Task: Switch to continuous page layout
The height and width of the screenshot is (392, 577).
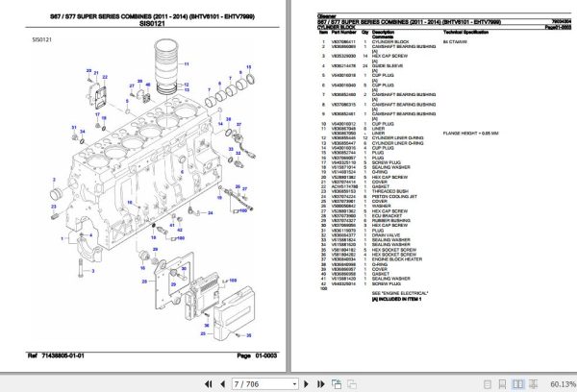Action: 502,384
